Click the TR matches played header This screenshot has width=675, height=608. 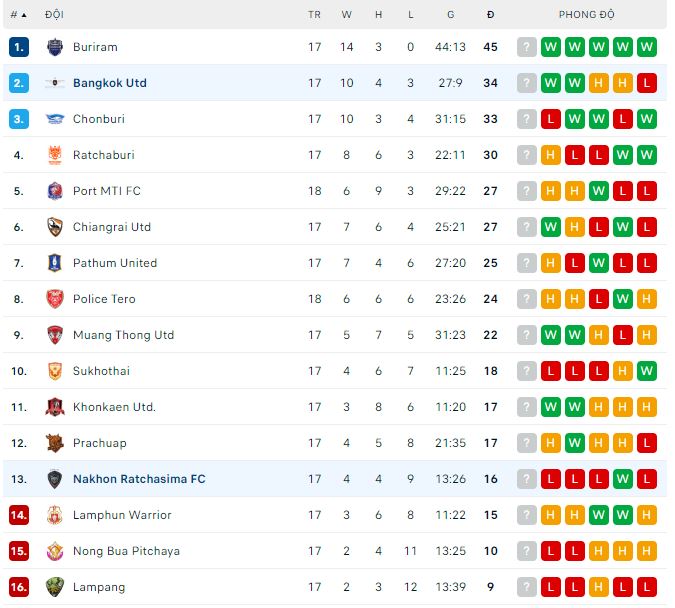click(315, 15)
